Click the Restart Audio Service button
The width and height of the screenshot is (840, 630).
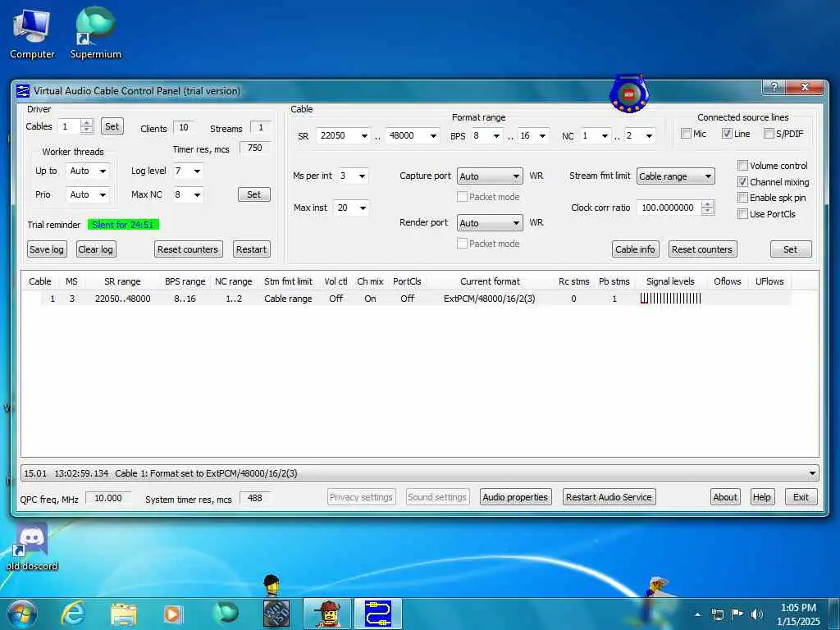coord(609,497)
